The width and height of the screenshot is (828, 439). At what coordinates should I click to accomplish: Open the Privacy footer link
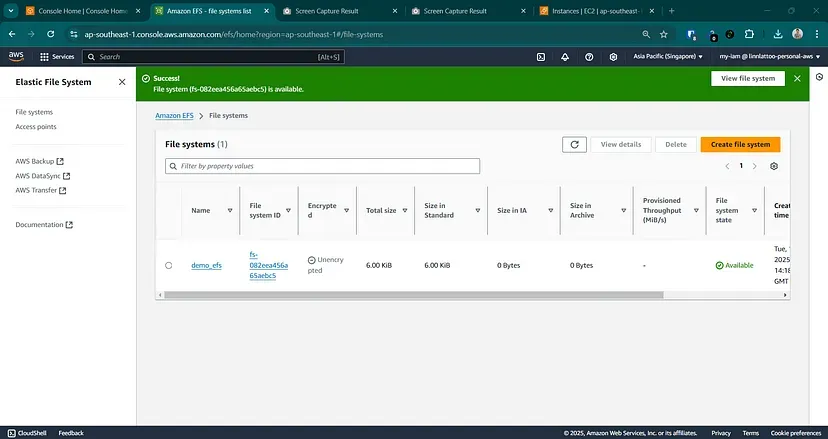(x=721, y=433)
